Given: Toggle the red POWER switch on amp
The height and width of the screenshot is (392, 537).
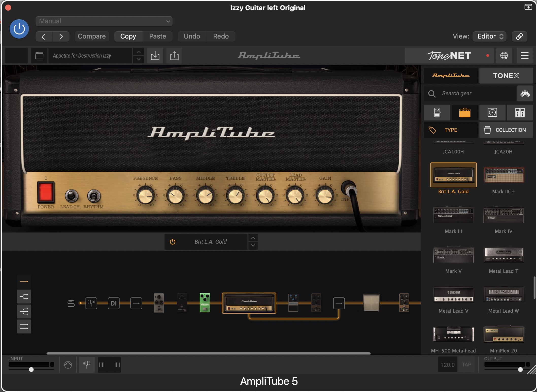Looking at the screenshot, I should pyautogui.click(x=46, y=192).
